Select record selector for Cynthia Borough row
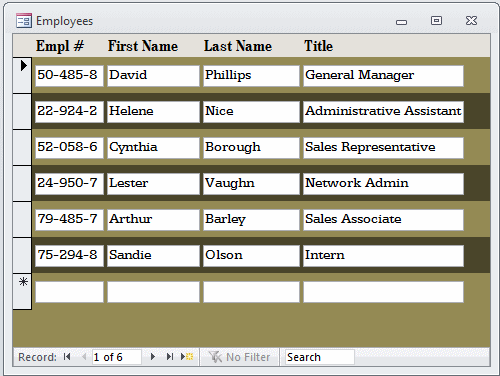 [22, 147]
